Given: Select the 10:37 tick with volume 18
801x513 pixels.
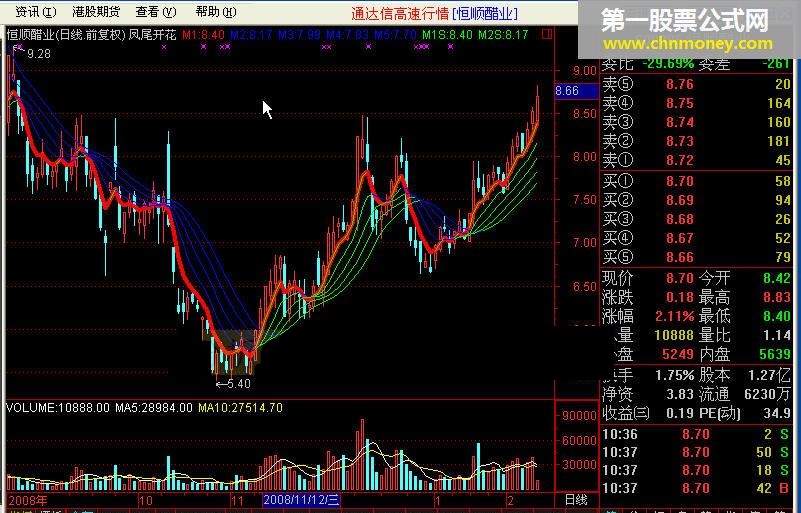Looking at the screenshot, I should 695,470.
